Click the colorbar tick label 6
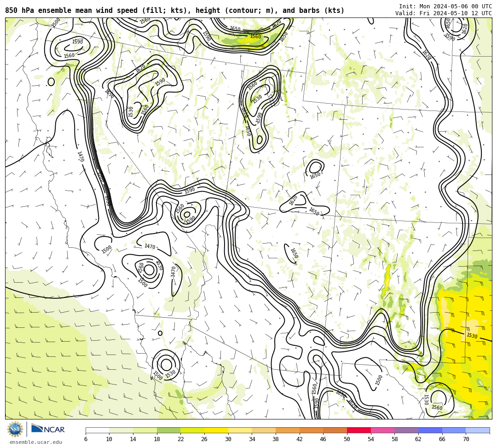497x448 pixels. click(86, 439)
